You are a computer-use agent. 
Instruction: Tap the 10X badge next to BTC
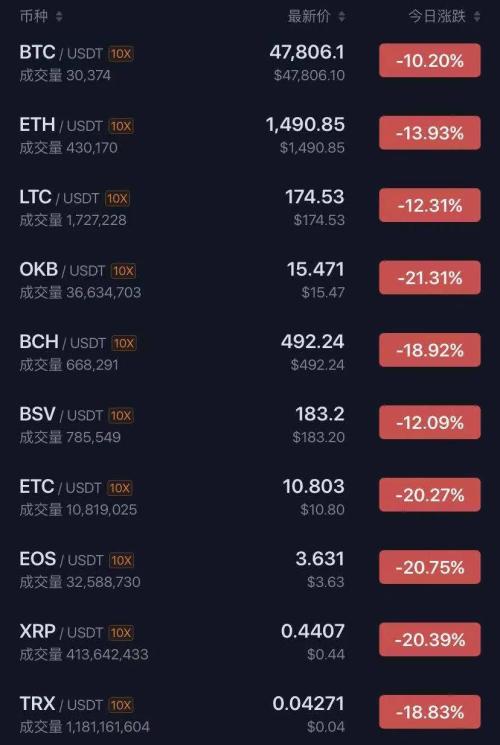point(121,54)
